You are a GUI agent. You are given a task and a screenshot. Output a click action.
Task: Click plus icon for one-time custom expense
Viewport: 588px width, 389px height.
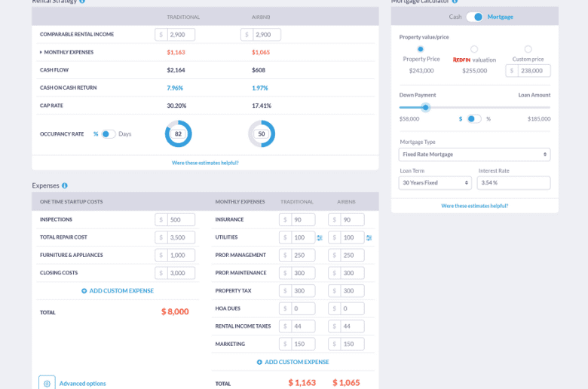pyautogui.click(x=84, y=291)
